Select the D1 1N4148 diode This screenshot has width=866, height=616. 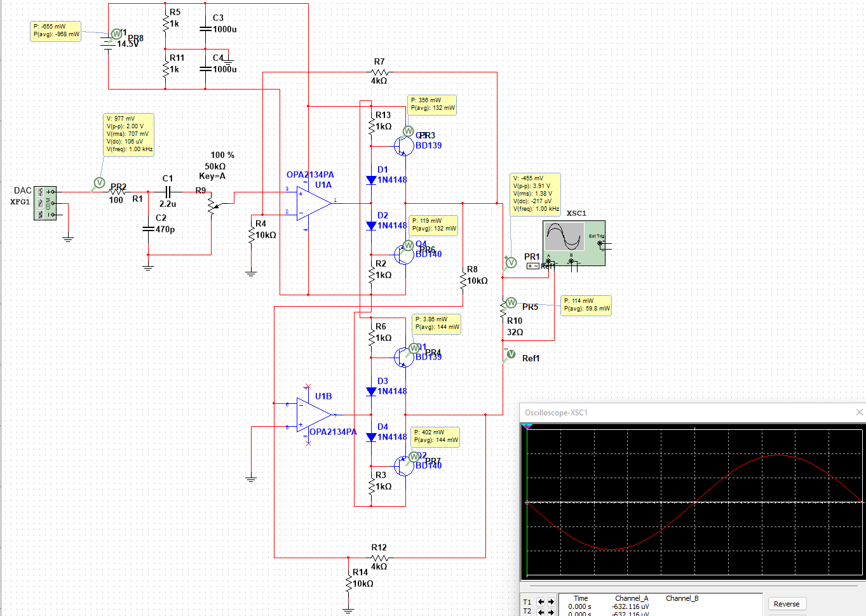(x=372, y=180)
